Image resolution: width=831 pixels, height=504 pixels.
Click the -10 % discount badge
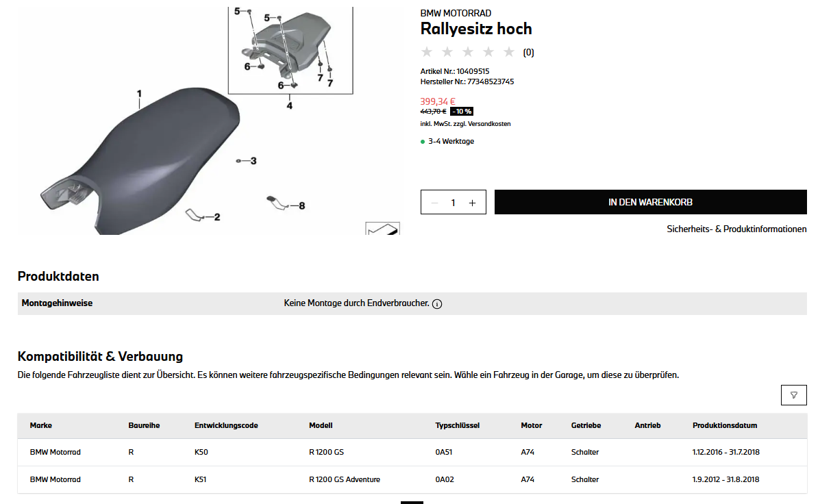tap(462, 112)
